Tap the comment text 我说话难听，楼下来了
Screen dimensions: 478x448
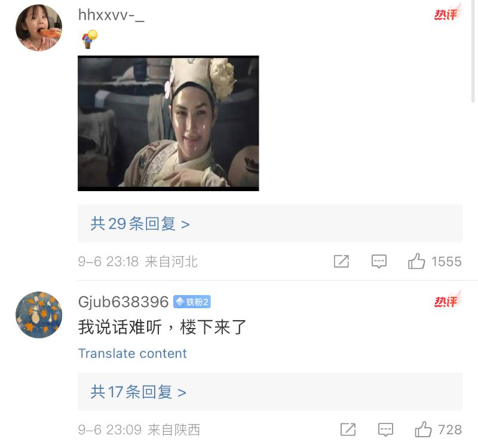click(162, 327)
